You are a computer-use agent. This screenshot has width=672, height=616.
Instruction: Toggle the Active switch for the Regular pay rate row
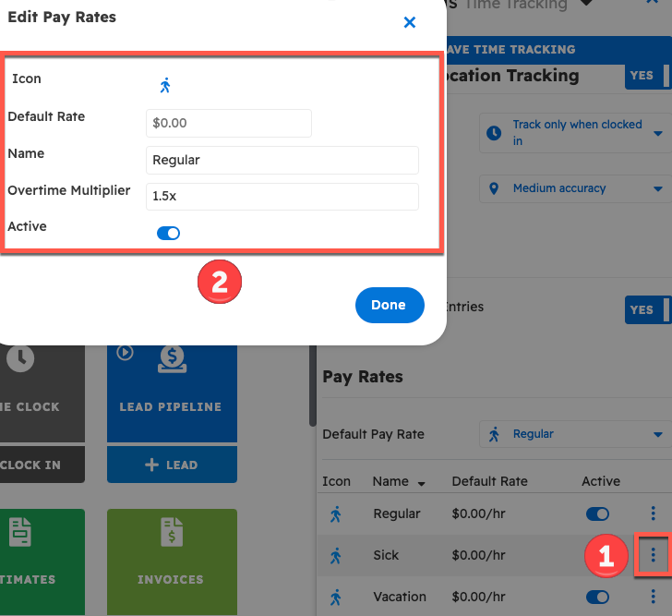(x=597, y=513)
